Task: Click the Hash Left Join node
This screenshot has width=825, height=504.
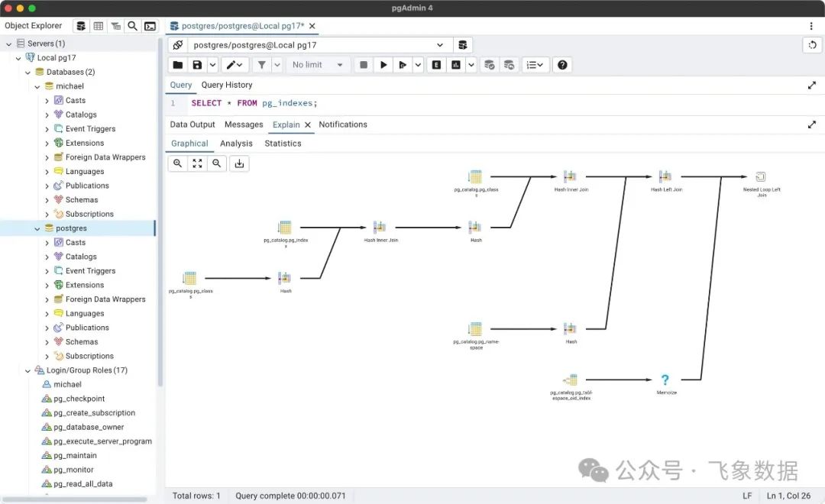Action: (x=665, y=176)
